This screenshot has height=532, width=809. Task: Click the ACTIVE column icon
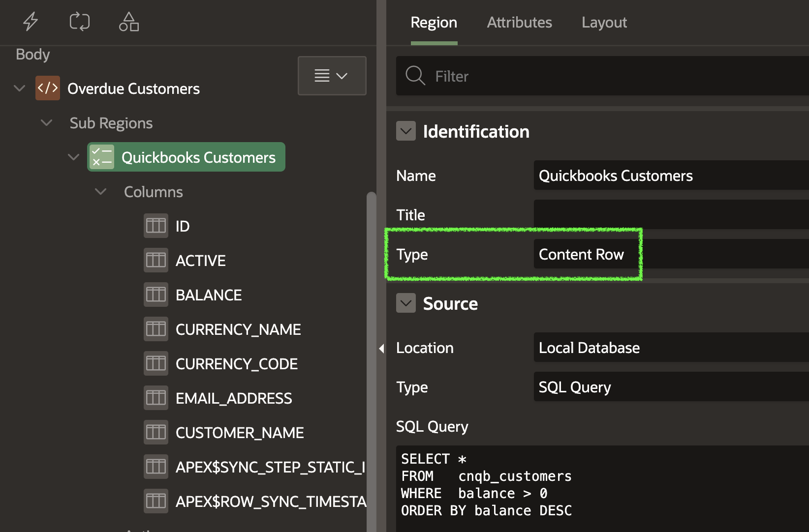(156, 260)
